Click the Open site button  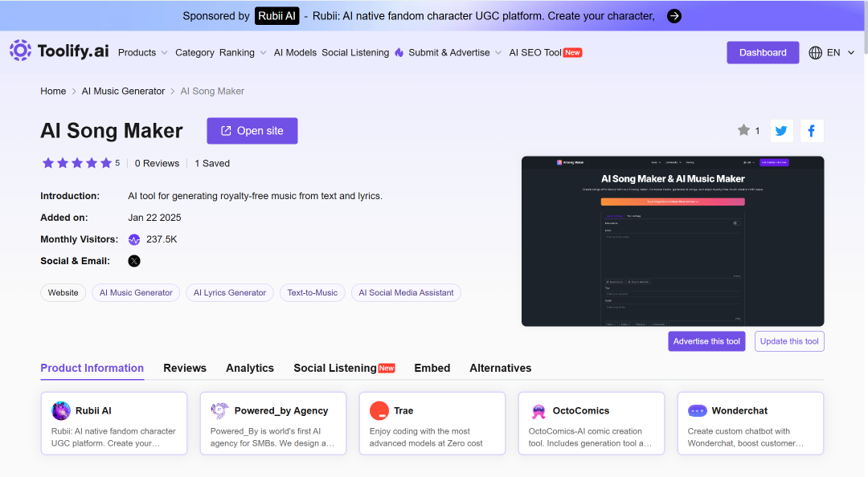252,131
